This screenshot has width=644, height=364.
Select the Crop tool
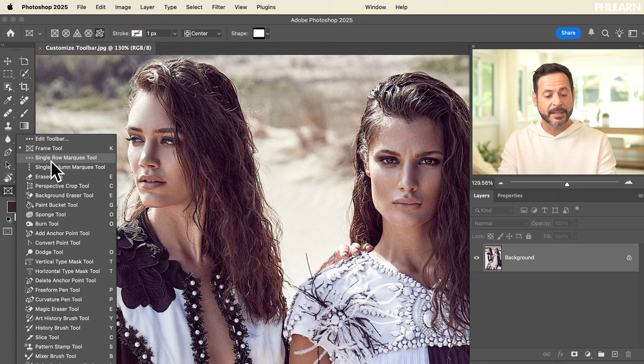(x=24, y=87)
